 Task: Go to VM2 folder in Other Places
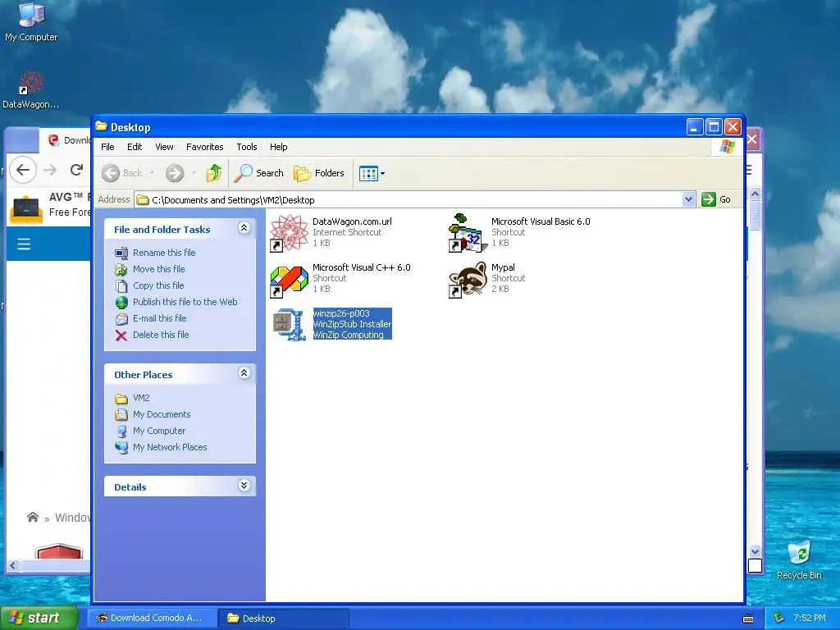[141, 398]
